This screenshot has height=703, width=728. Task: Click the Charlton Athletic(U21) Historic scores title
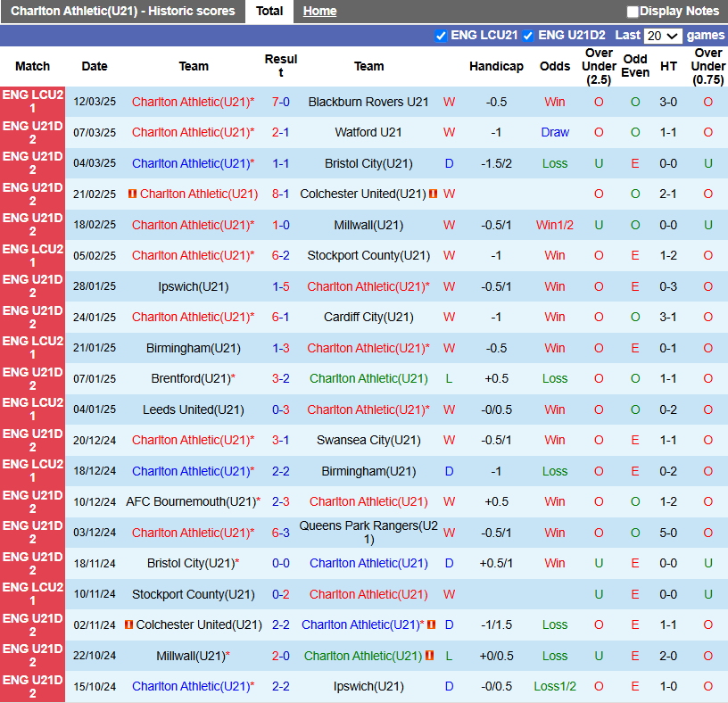[x=122, y=11]
